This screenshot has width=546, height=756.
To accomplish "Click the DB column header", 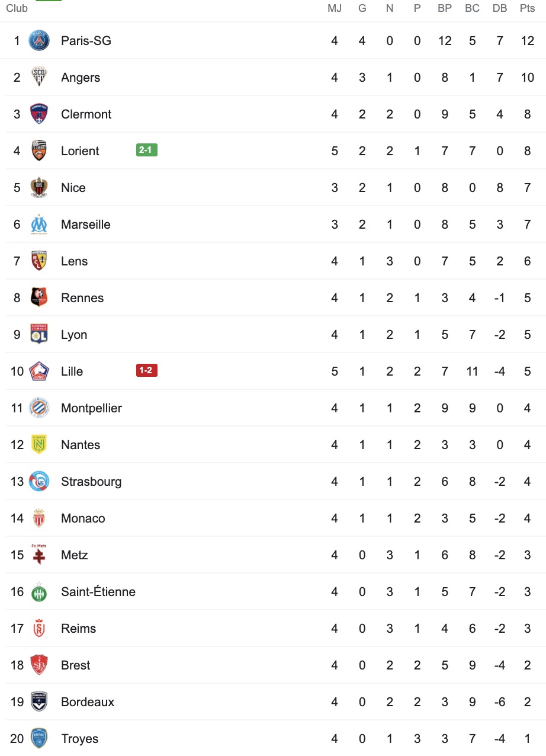I will pyautogui.click(x=499, y=8).
